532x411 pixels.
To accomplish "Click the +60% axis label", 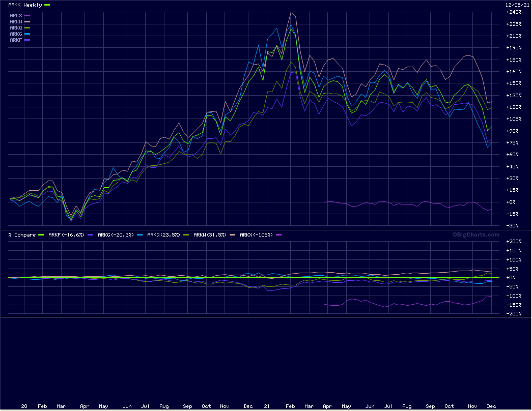I will (x=512, y=155).
